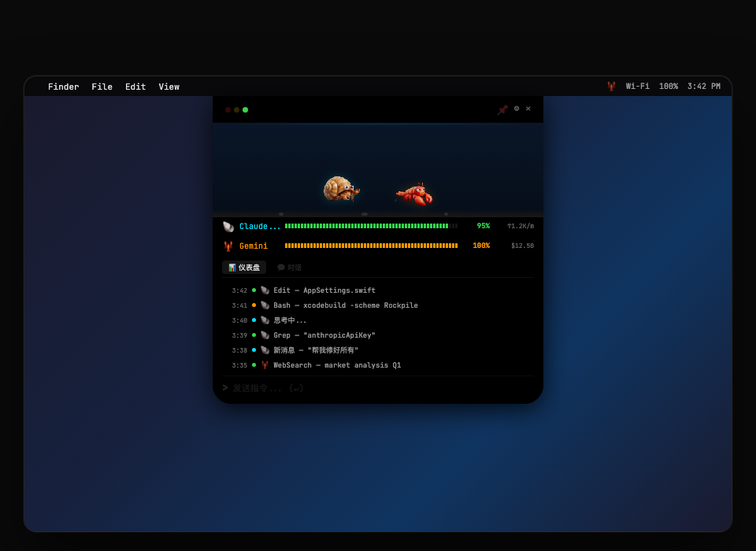Click the lobster icon on the WebSearch row
756x551 pixels.
pyautogui.click(x=265, y=365)
